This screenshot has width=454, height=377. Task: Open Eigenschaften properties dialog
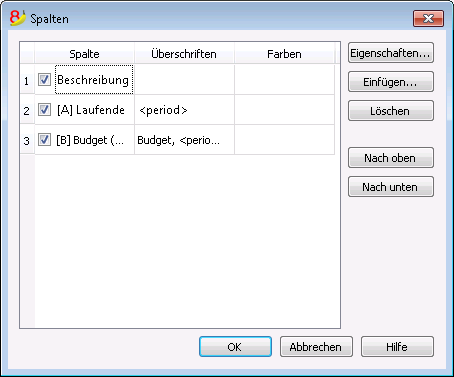(x=391, y=53)
